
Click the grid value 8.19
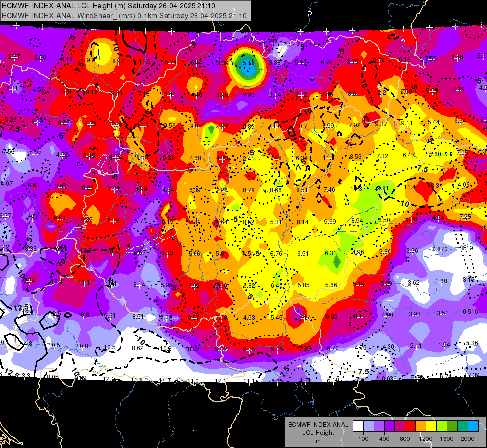click(x=467, y=248)
